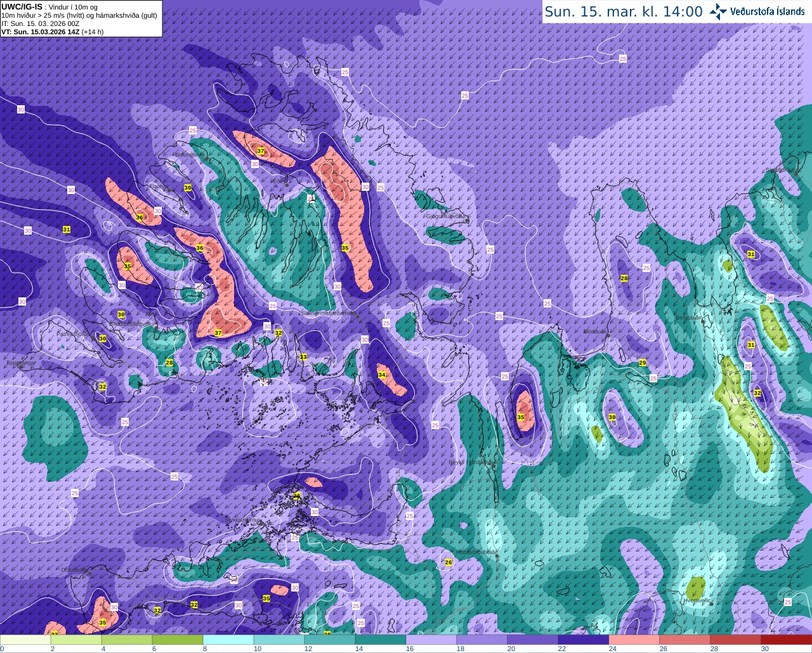Click the Steingrímsfjarðarheiði station label
The image size is (812, 653).
click(x=328, y=313)
